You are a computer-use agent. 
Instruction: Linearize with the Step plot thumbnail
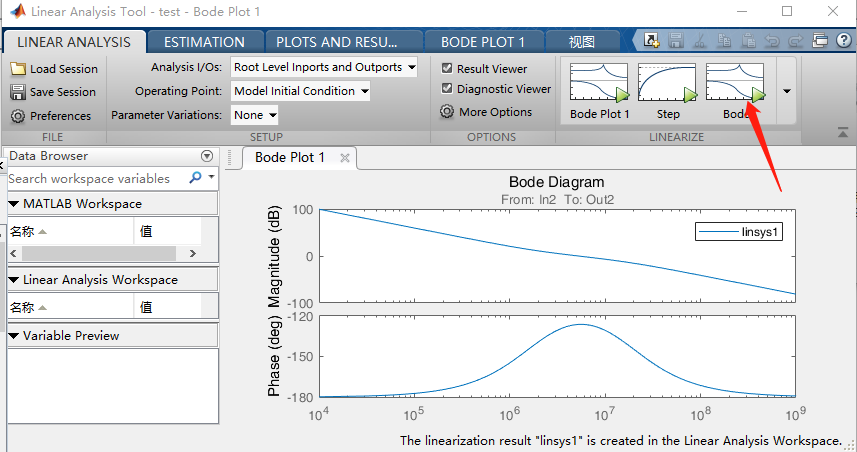[667, 82]
